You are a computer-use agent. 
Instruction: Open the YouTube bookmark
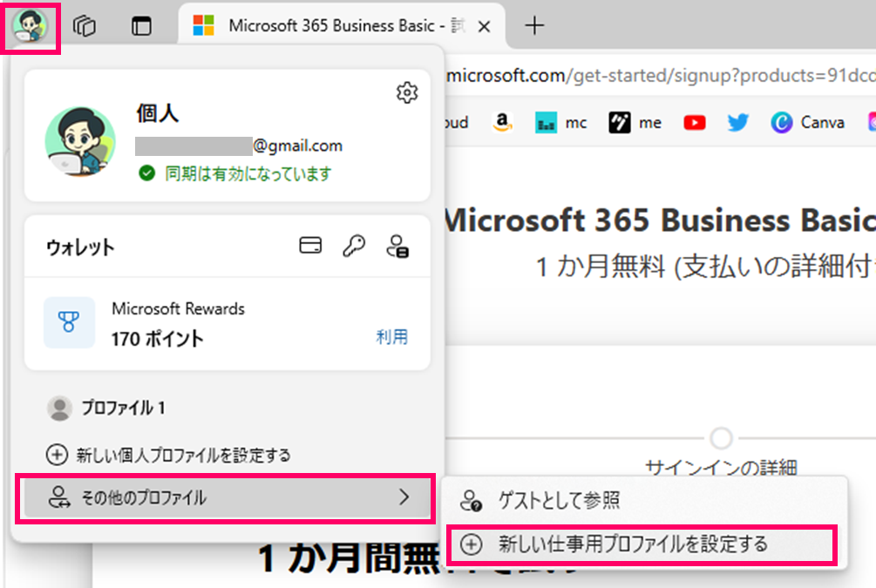(695, 122)
